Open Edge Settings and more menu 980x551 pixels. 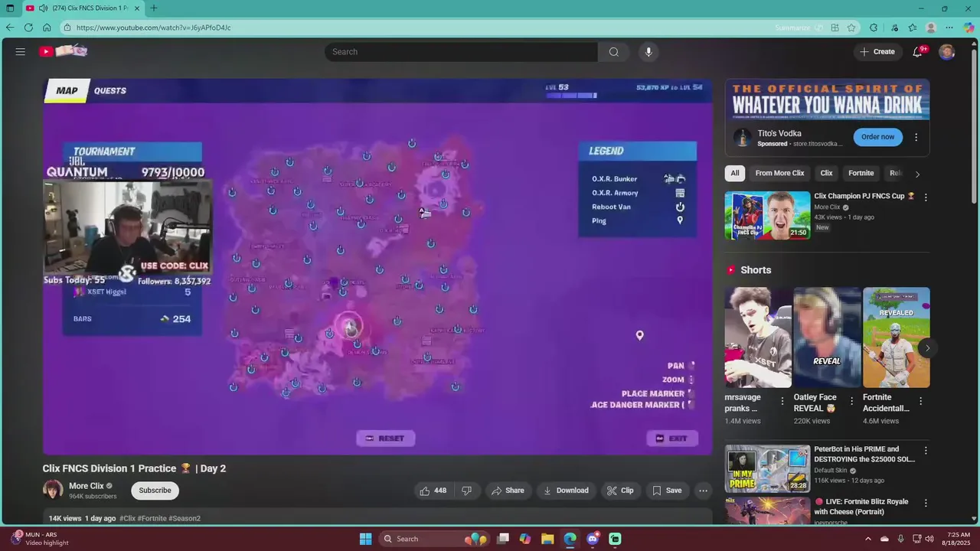pyautogui.click(x=949, y=28)
